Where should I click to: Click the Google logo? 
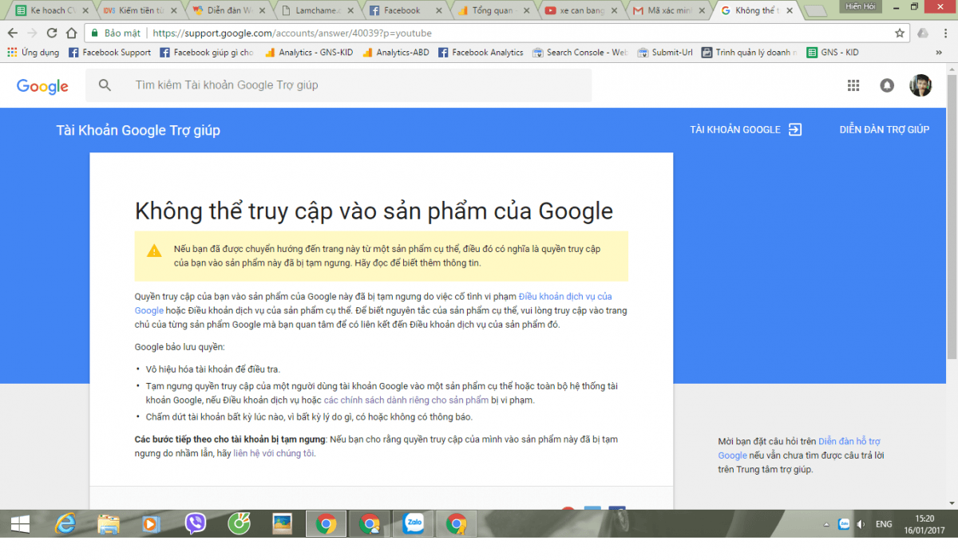pos(42,86)
